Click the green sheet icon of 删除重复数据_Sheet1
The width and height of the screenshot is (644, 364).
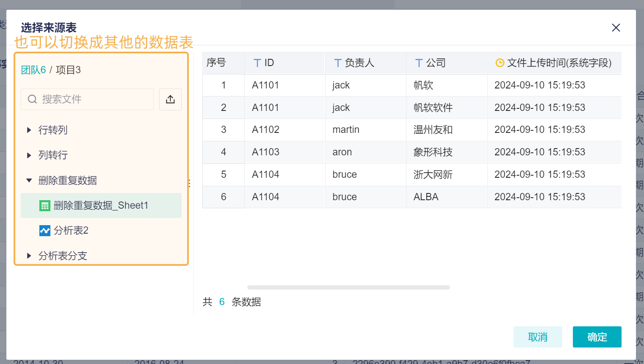45,206
